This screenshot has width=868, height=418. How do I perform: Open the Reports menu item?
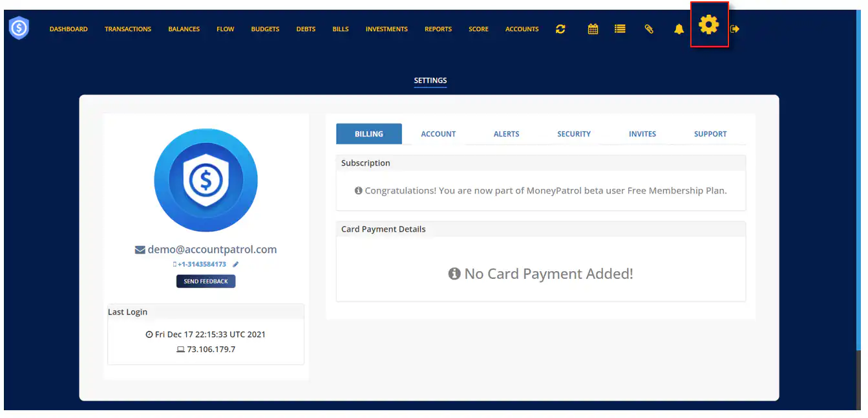pos(438,29)
